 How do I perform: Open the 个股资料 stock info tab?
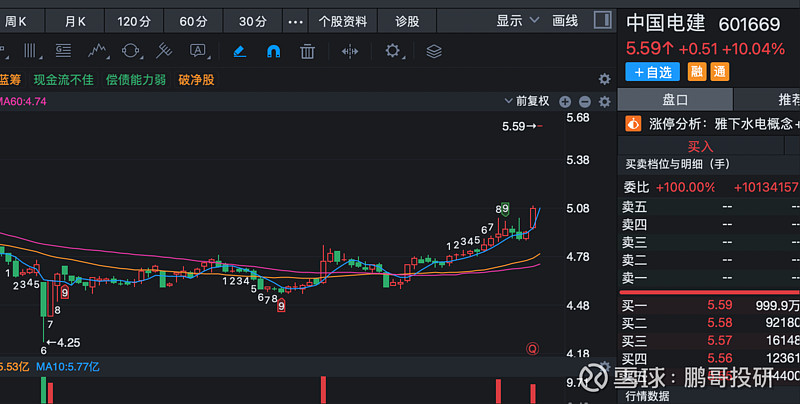pyautogui.click(x=342, y=20)
